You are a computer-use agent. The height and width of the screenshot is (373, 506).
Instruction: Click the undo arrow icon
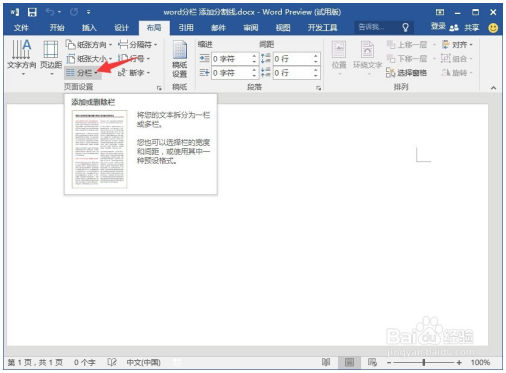tap(50, 12)
